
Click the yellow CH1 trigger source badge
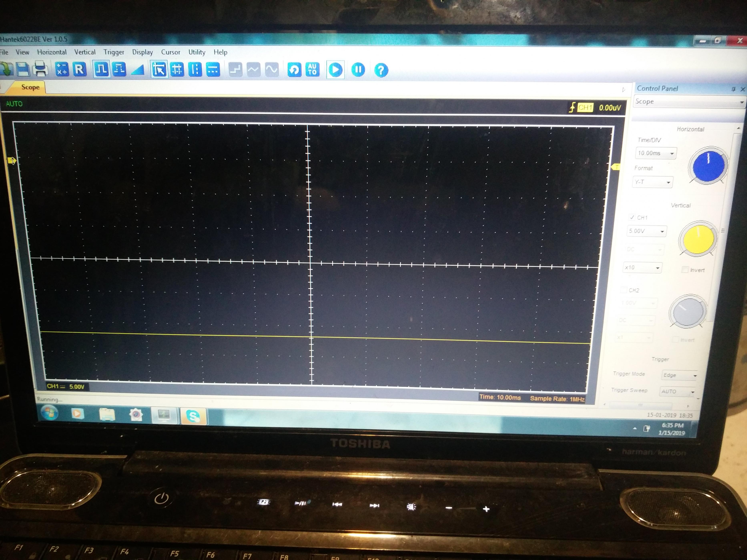585,107
